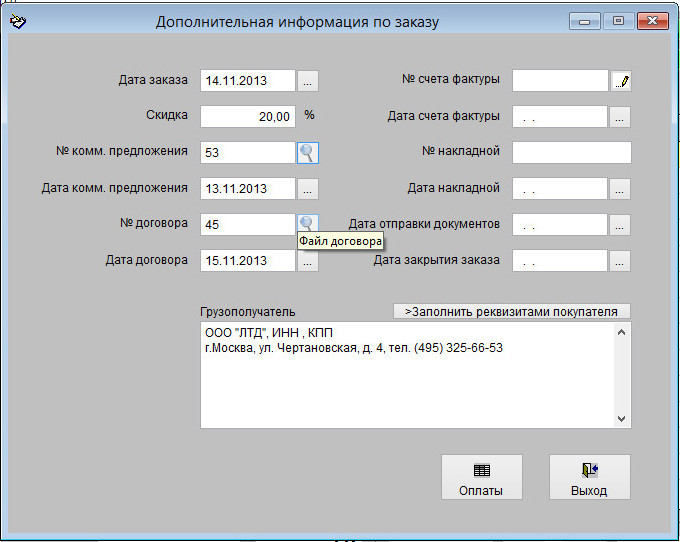
Task: Click Заполнить реквизитами покупателя button
Action: pos(512,311)
